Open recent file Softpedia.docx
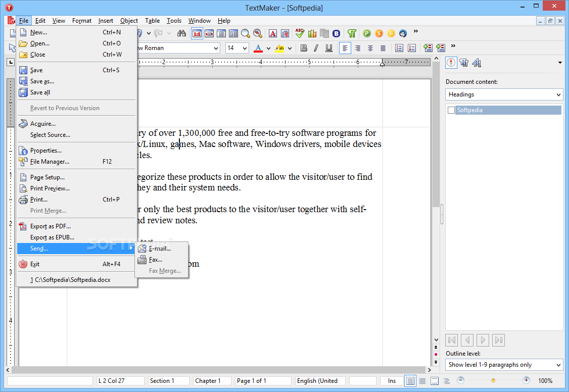This screenshot has height=392, width=569. point(77,280)
